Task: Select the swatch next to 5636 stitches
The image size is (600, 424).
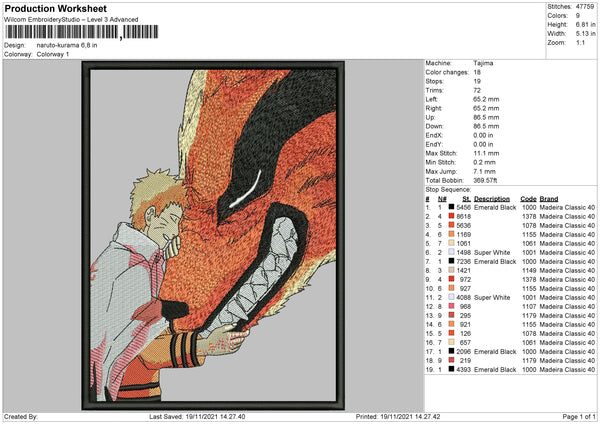Action: [x=452, y=225]
